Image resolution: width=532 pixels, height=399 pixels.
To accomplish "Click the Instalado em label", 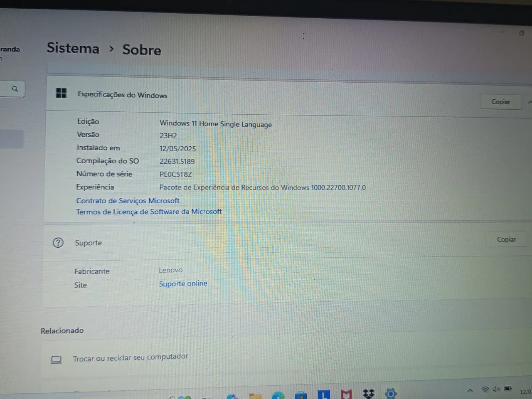I will (98, 148).
